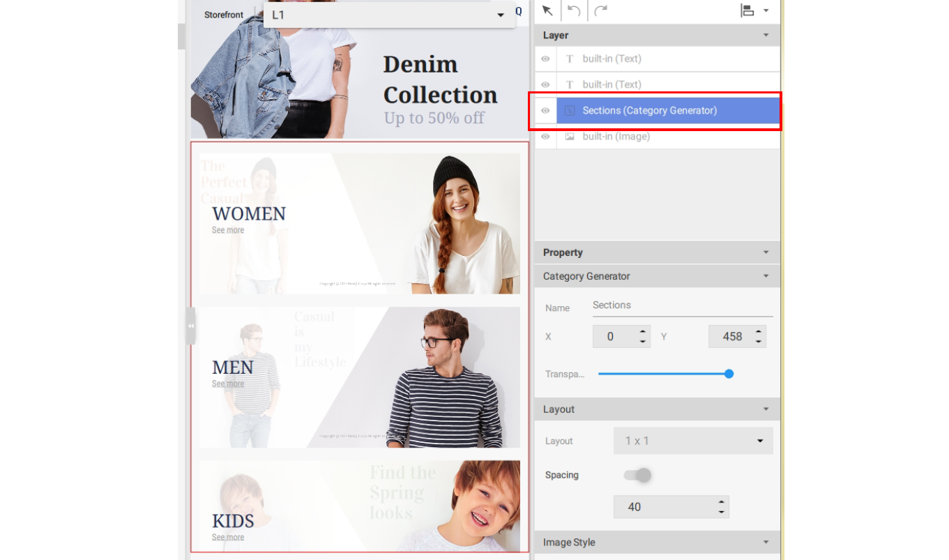949x560 pixels.
Task: Toggle visibility of built-in (Image) layer
Action: (545, 137)
